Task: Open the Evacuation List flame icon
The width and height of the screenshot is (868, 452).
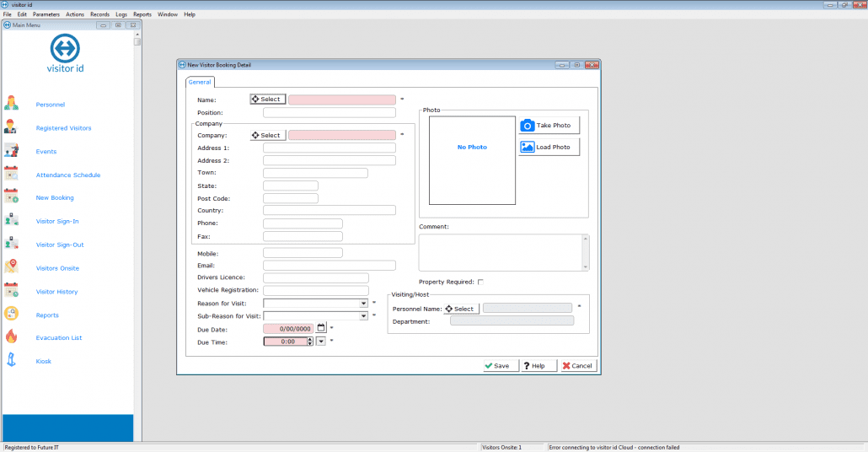Action: (12, 337)
